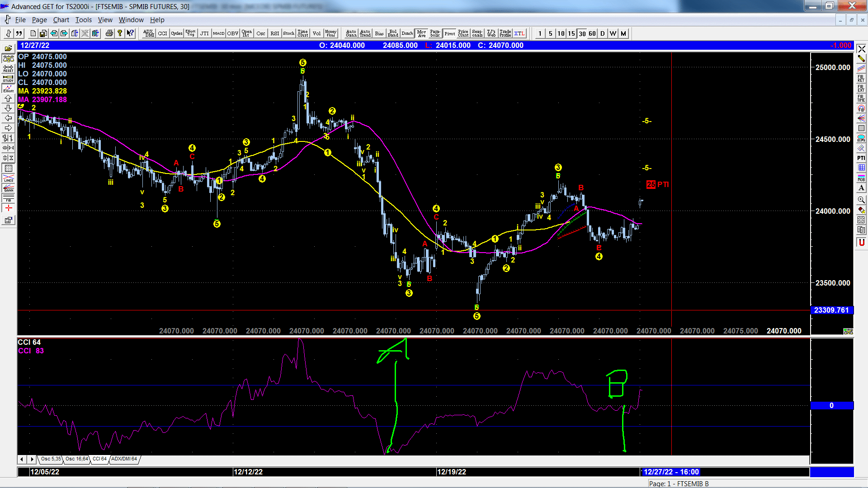Image resolution: width=868 pixels, height=488 pixels.
Task: Click the Elliott Trig indicator button
Action: point(191,33)
